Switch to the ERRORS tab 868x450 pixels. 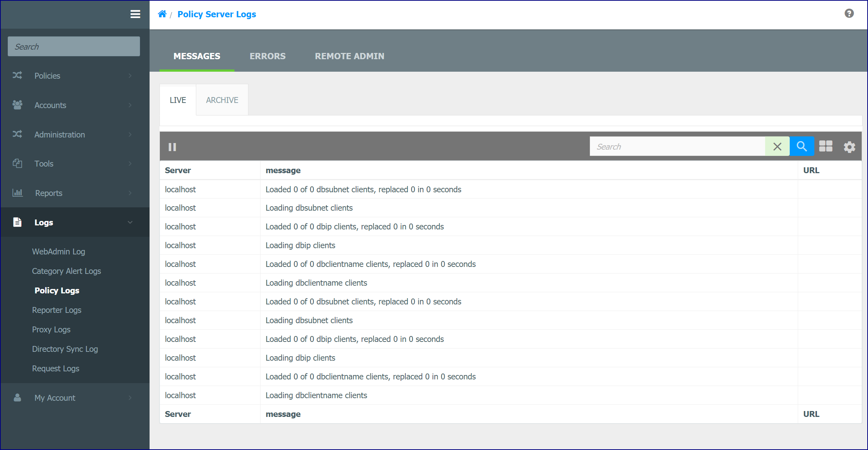coord(268,56)
